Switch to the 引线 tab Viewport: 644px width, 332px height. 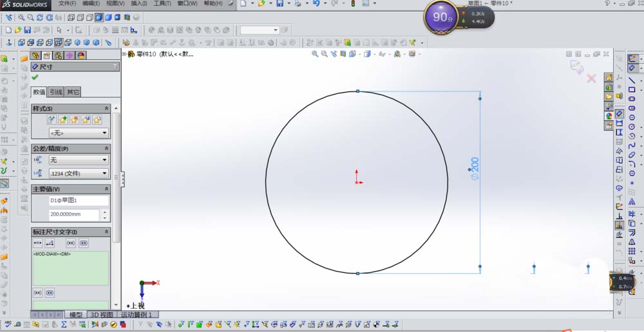tap(56, 92)
